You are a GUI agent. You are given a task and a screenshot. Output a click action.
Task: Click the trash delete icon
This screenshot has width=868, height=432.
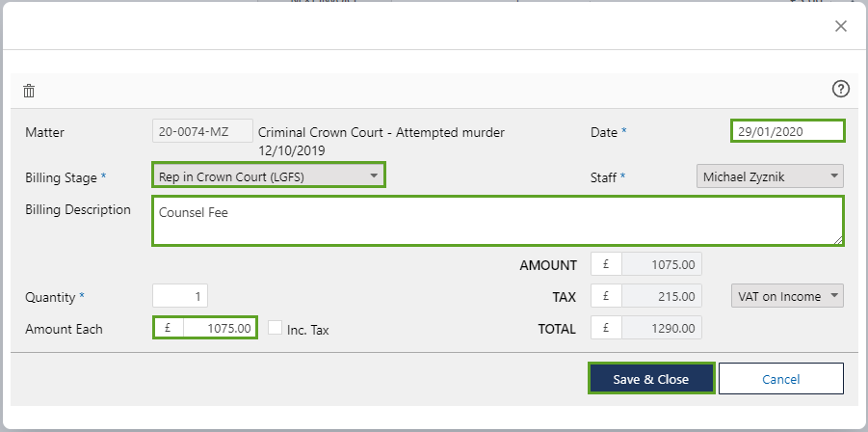(x=29, y=91)
